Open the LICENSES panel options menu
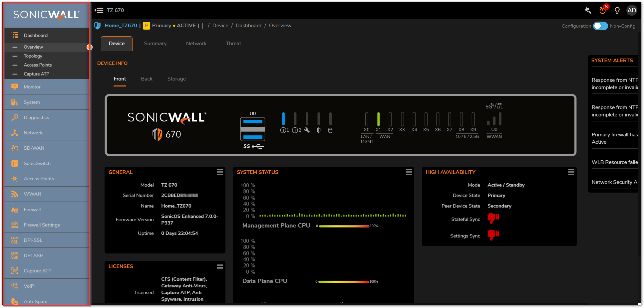Viewport: 644px width, 308px height. click(x=220, y=266)
